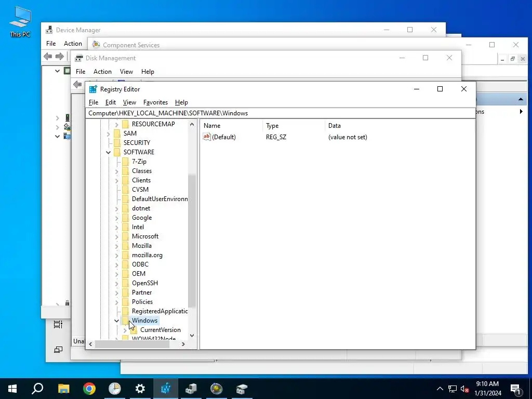
Task: Select the WOW6432Node key
Action: pos(154,338)
